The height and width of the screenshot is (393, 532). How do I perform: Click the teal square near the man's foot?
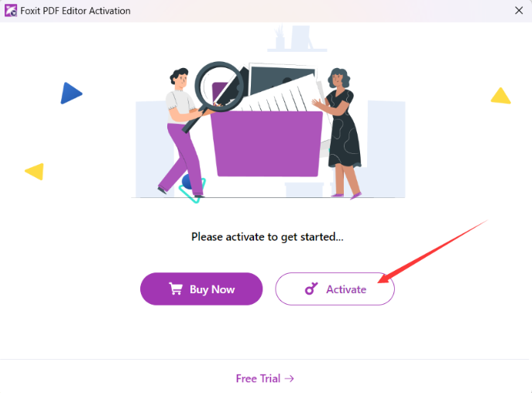[x=192, y=190]
